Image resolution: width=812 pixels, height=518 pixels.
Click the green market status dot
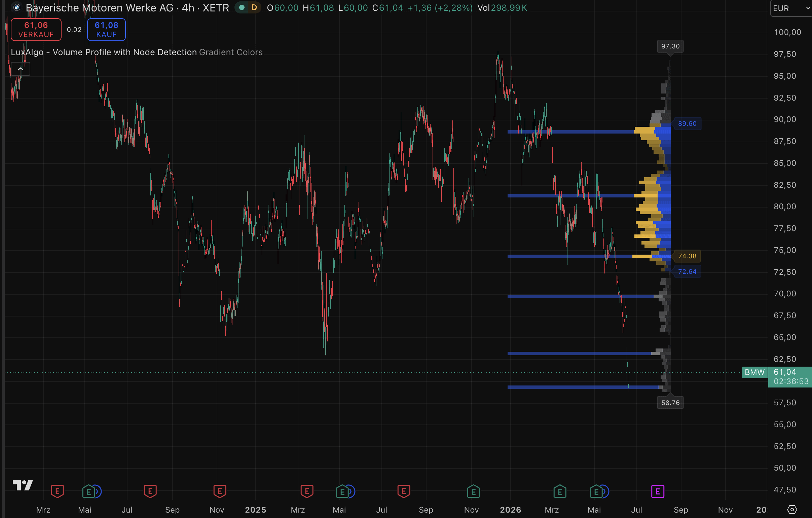(242, 7)
